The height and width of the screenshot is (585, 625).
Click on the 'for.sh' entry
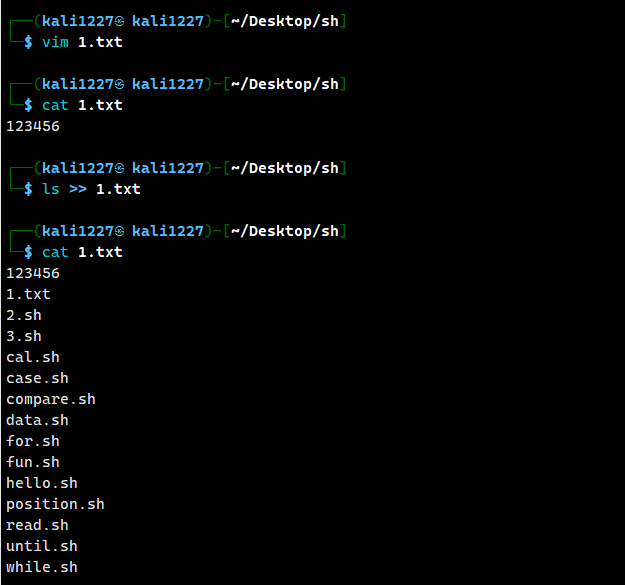click(33, 441)
